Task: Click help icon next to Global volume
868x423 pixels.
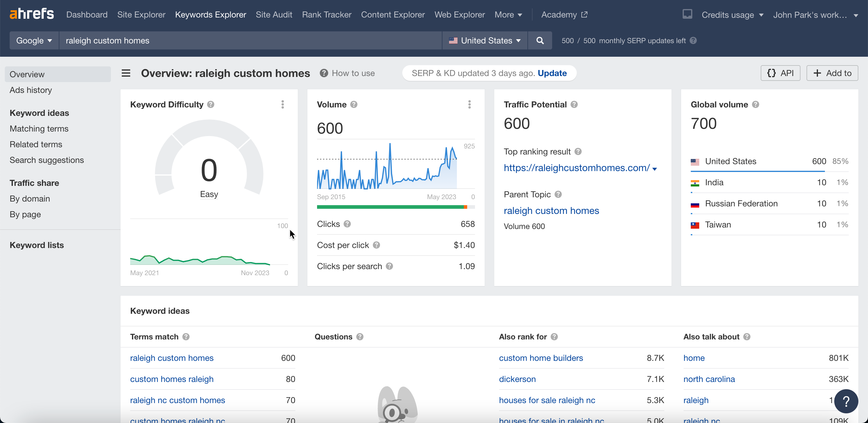Action: pos(756,105)
